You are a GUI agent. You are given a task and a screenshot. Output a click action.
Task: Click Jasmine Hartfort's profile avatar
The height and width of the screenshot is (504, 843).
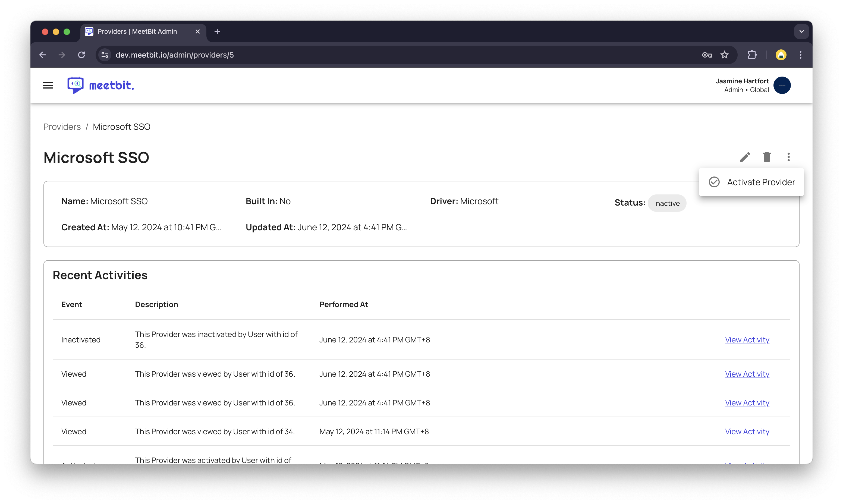coord(782,85)
